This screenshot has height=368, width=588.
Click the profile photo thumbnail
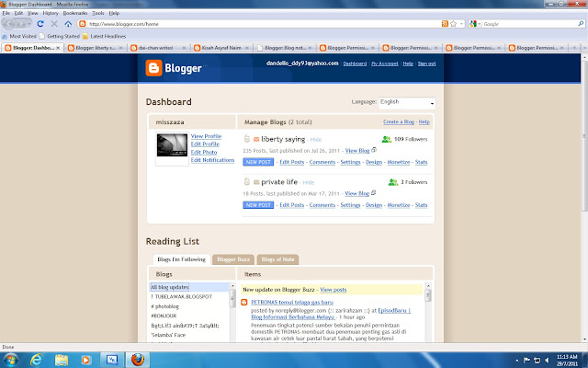point(172,145)
